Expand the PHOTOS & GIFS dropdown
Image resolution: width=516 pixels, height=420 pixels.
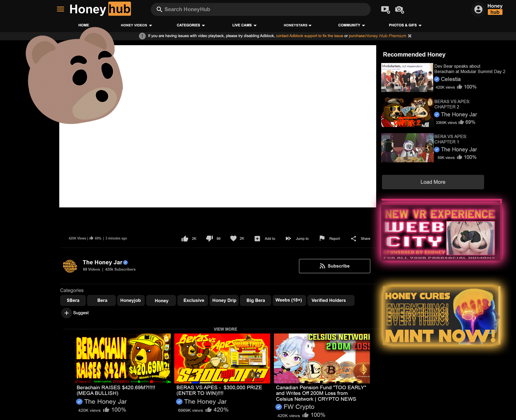coord(405,25)
